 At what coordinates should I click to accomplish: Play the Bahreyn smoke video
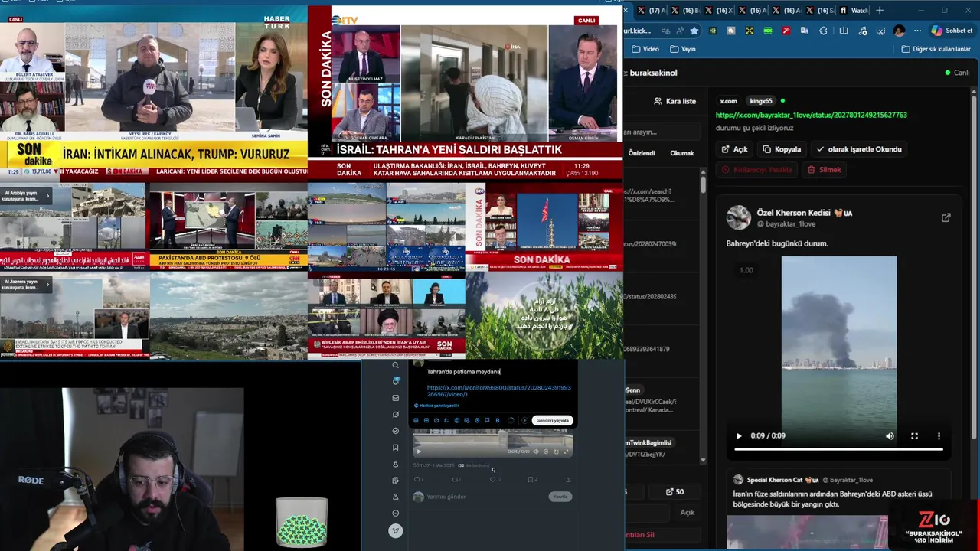pos(739,436)
